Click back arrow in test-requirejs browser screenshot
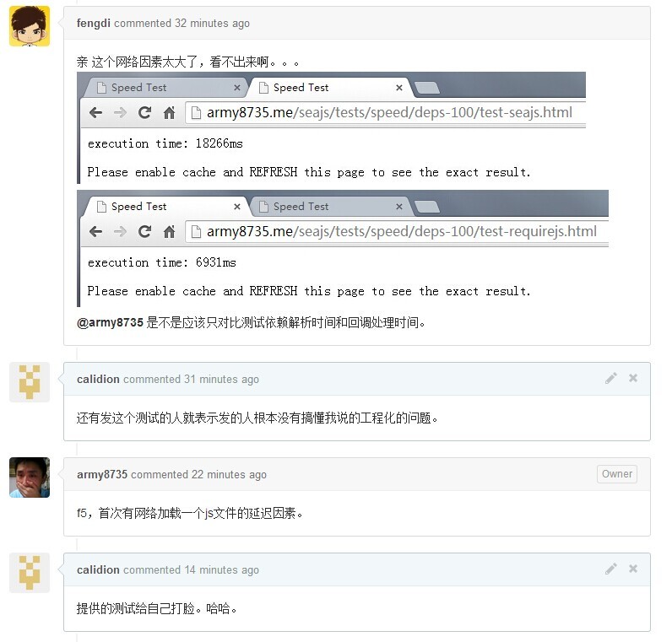This screenshot has height=642, width=672. click(x=96, y=232)
